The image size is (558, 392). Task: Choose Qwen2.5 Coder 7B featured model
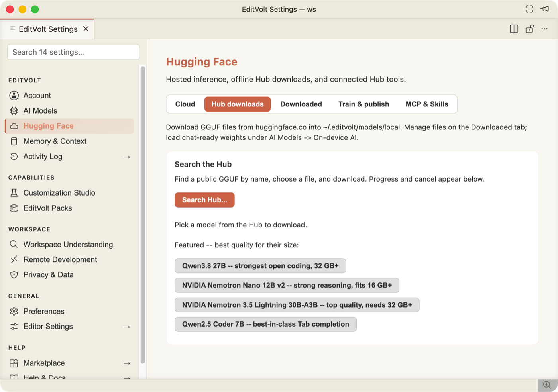(x=265, y=324)
